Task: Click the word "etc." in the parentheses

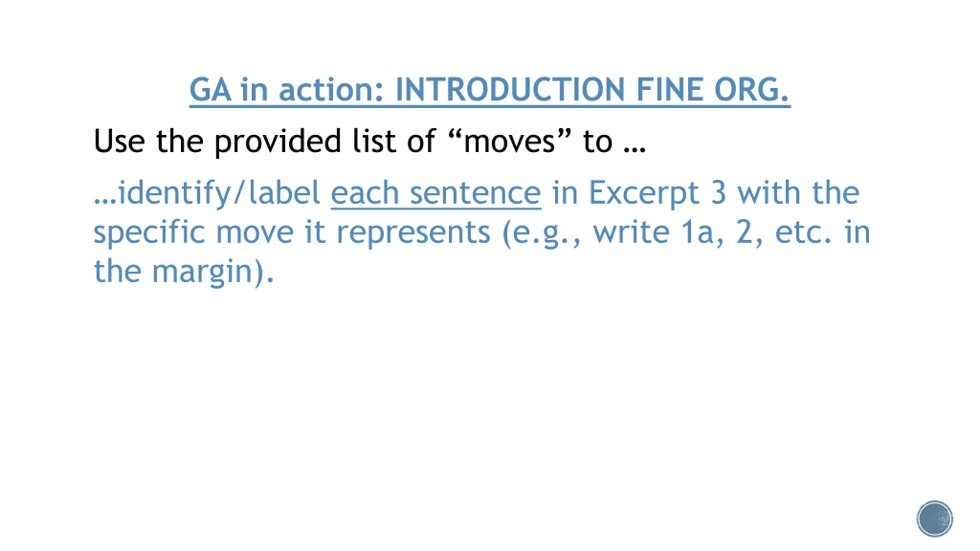Action: click(x=803, y=232)
